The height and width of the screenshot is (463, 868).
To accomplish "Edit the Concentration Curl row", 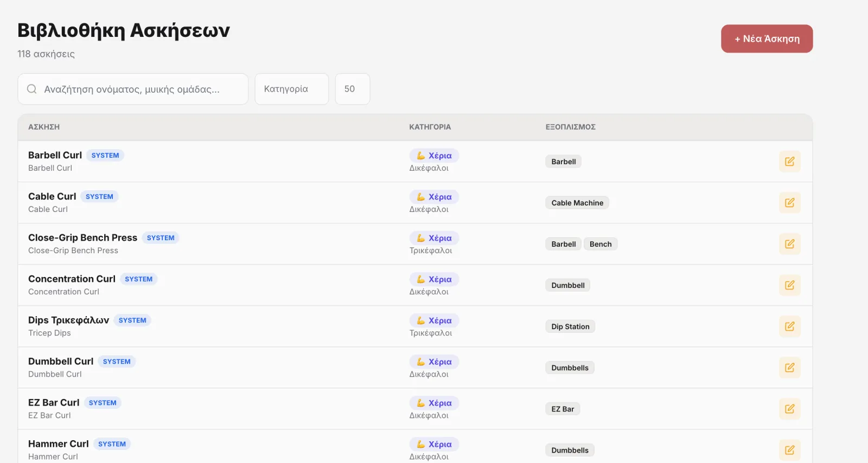I will tap(789, 285).
